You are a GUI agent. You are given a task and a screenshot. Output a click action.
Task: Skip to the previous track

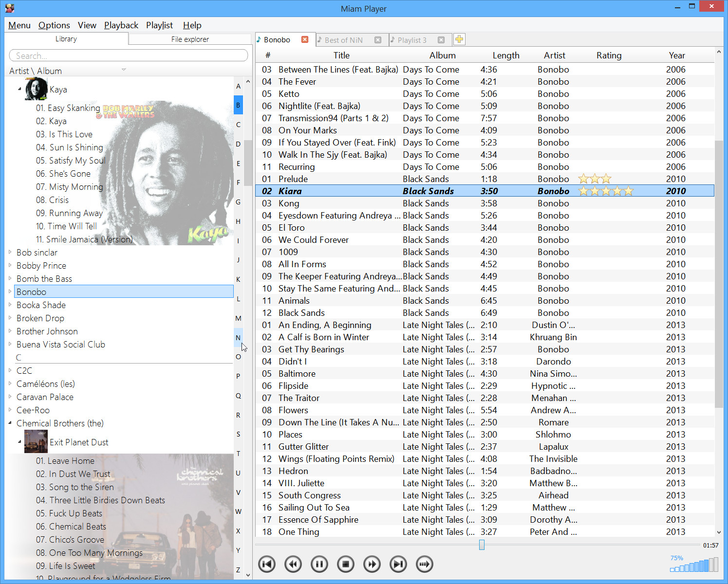coord(266,564)
